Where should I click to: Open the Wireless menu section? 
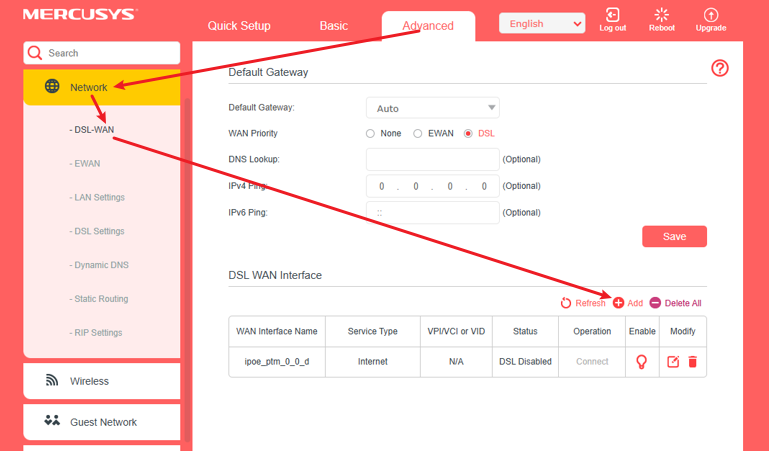tap(102, 381)
